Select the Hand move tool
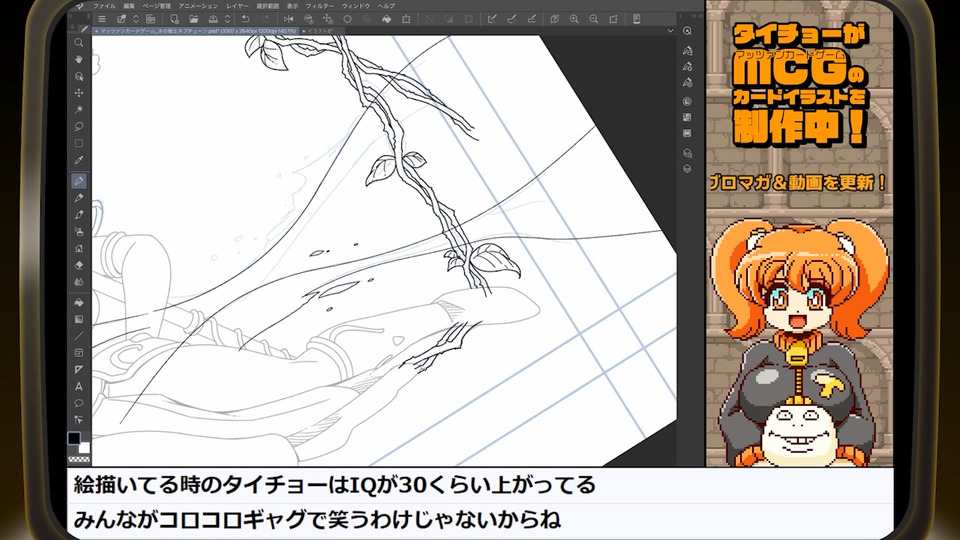 click(x=78, y=59)
